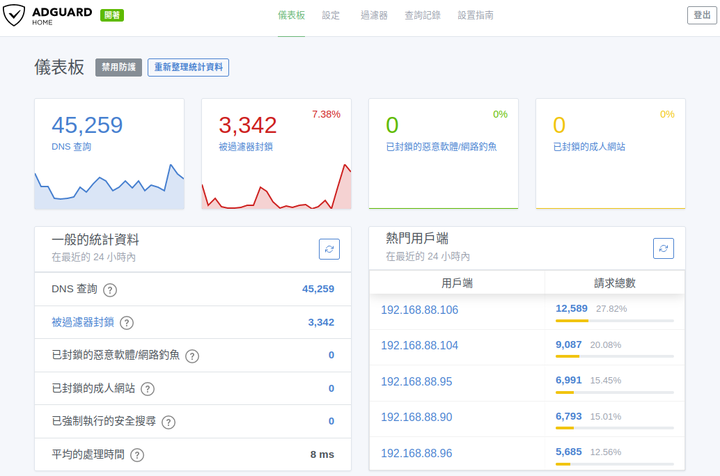Click the large 3,342 number on red card
720x476 pixels.
tap(248, 125)
